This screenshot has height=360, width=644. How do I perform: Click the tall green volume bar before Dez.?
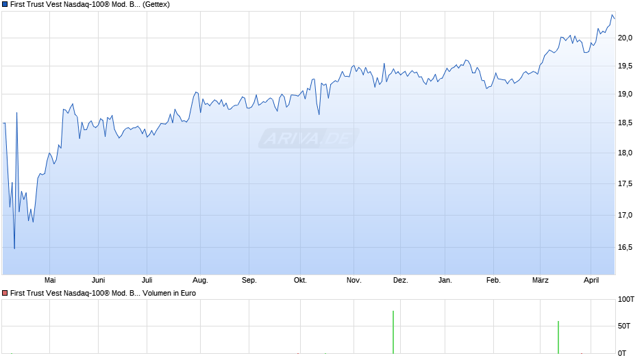(x=393, y=332)
